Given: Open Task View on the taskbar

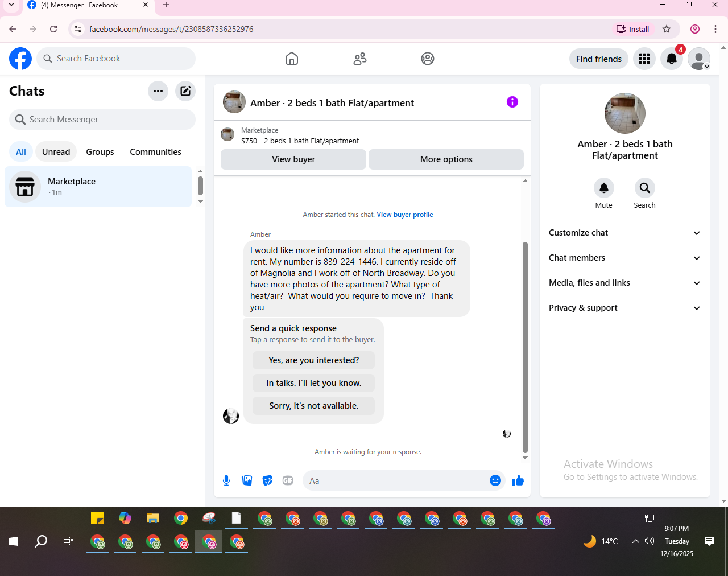Looking at the screenshot, I should tap(68, 541).
